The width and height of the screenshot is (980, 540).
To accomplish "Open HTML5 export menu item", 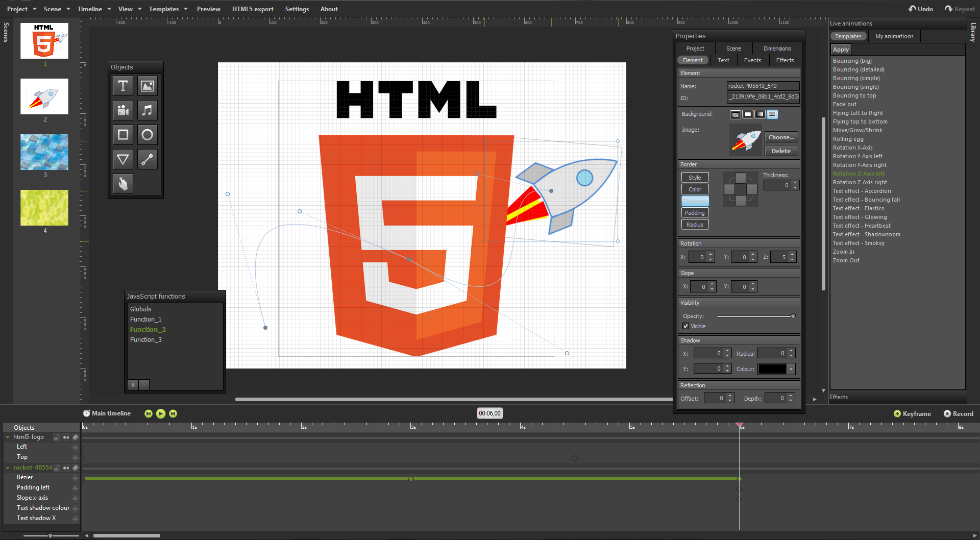I will coord(253,9).
